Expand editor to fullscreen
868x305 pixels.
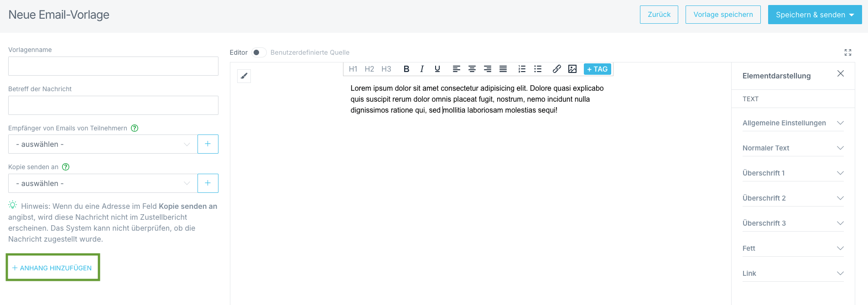pyautogui.click(x=847, y=52)
